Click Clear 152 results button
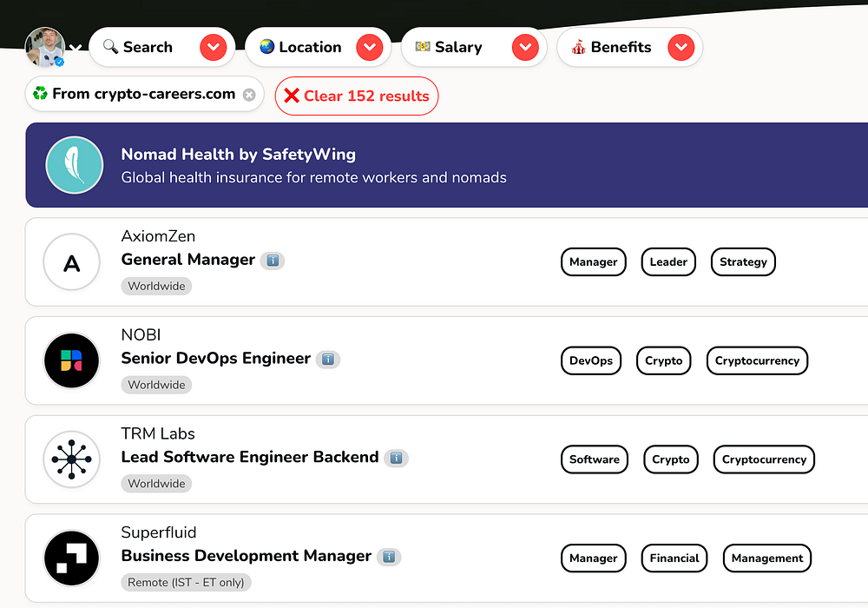The image size is (868, 608). 357,96
